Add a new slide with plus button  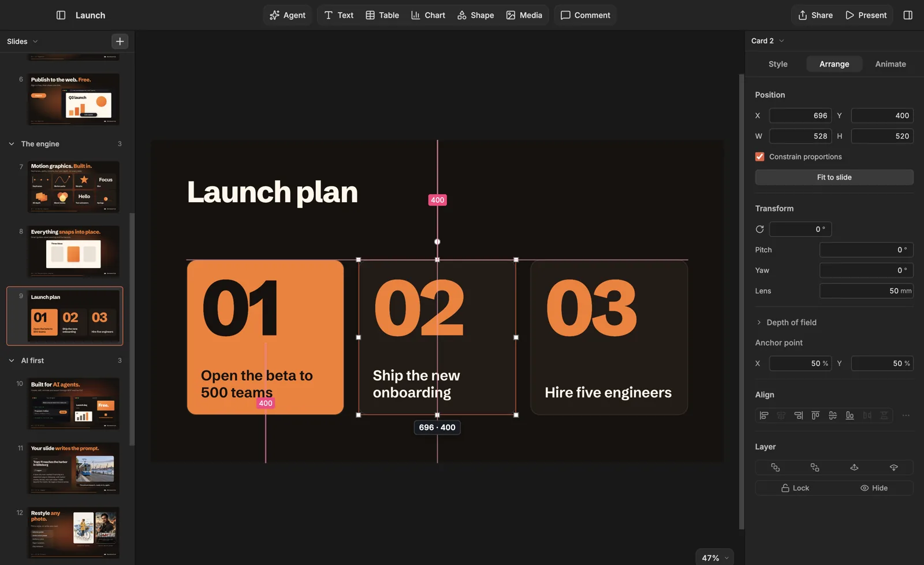tap(120, 41)
